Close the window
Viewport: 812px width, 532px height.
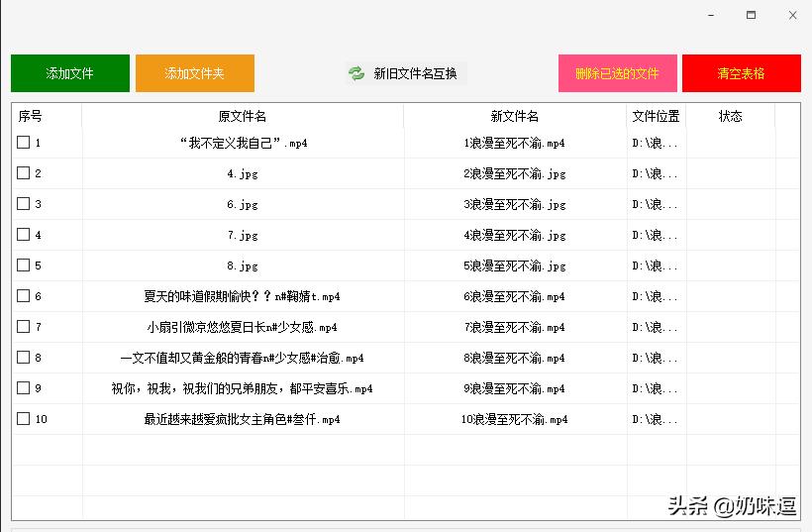click(793, 15)
